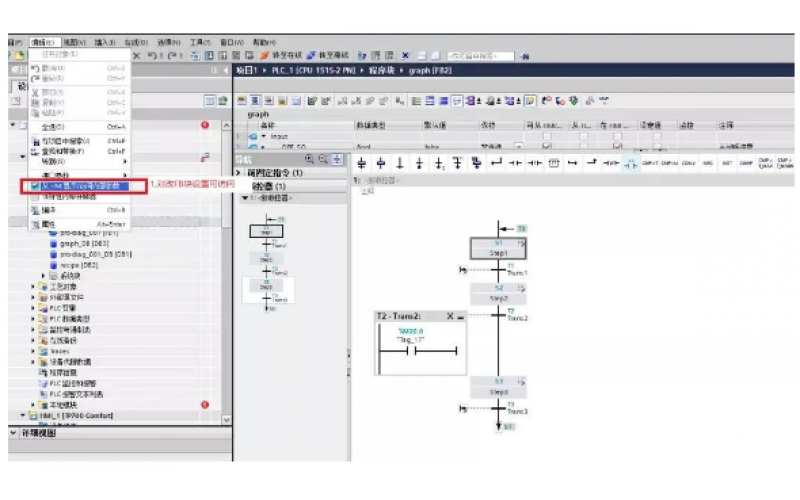Click the go online toolbar icon
Screen dimensions: 800x500
[284, 55]
